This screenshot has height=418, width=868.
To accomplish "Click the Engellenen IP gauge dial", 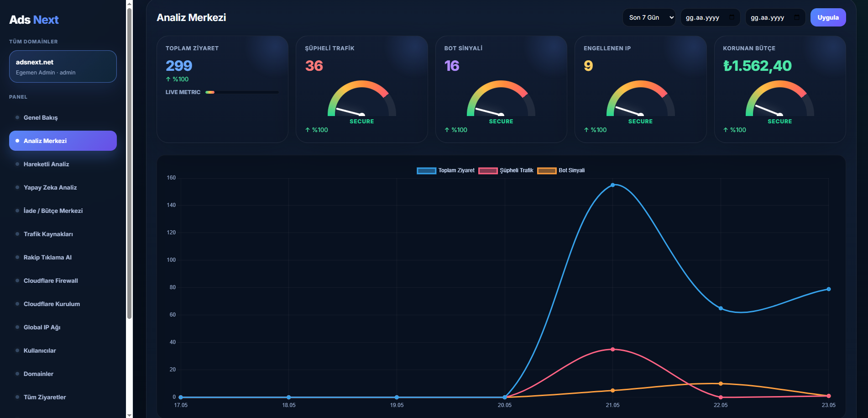I will point(640,98).
